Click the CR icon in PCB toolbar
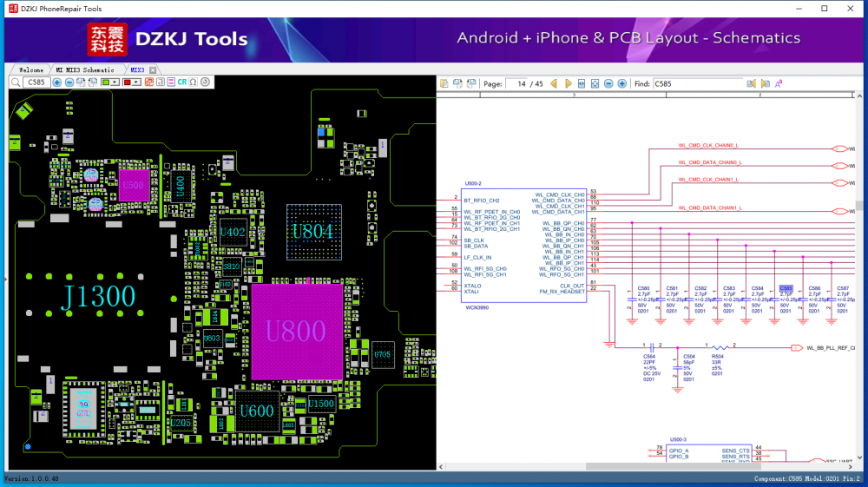This screenshot has height=487, width=868. (181, 82)
